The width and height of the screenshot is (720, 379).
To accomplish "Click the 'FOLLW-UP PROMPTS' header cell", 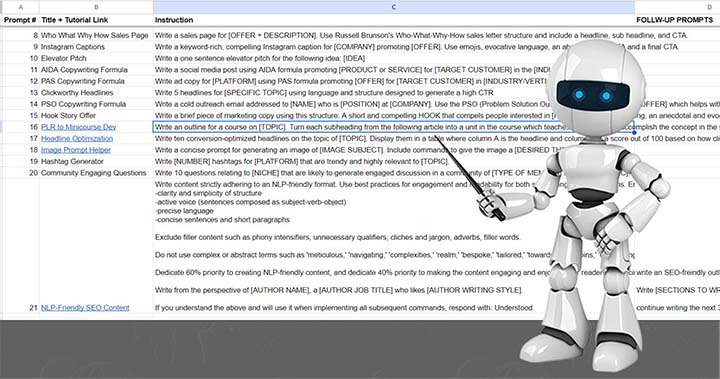I will [x=677, y=20].
